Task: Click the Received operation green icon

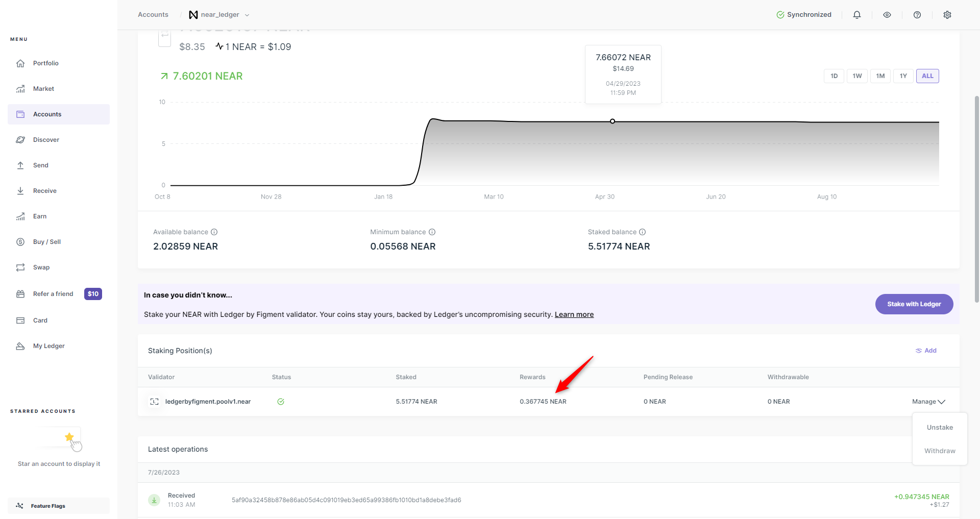Action: (154, 500)
